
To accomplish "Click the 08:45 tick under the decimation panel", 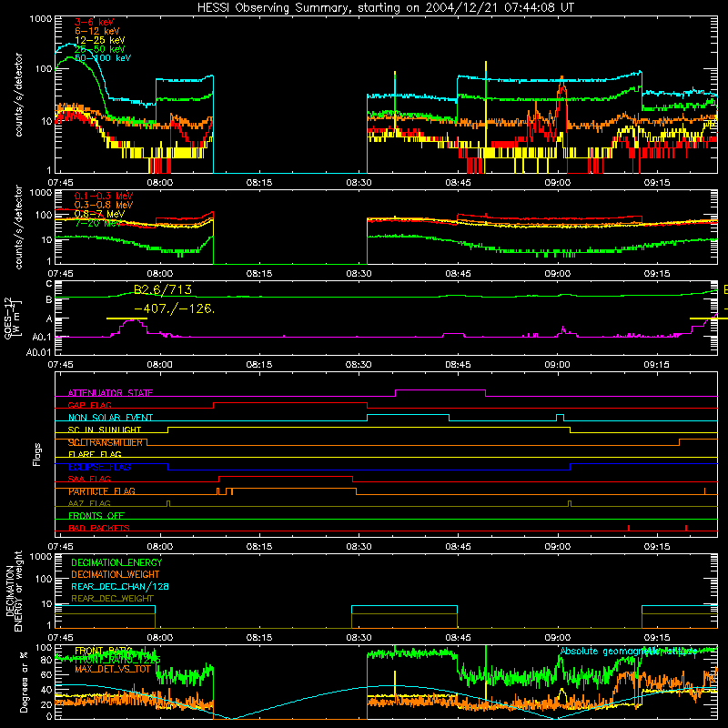I will click(458, 638).
